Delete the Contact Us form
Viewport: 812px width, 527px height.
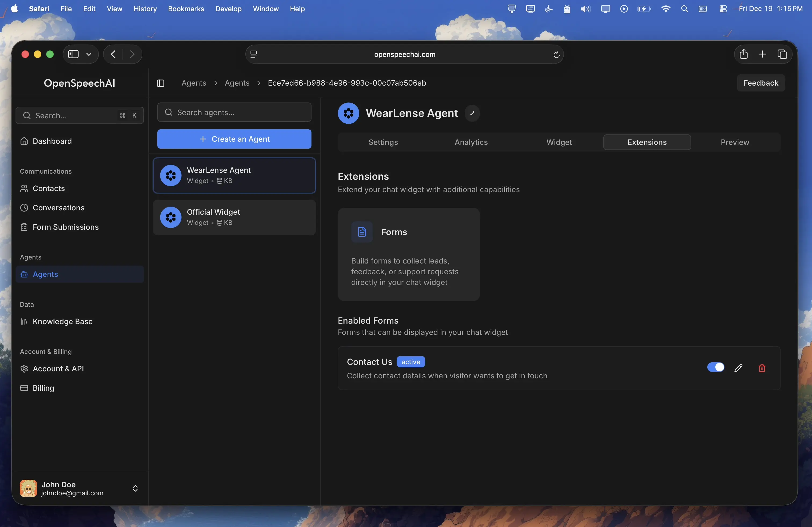tap(762, 368)
